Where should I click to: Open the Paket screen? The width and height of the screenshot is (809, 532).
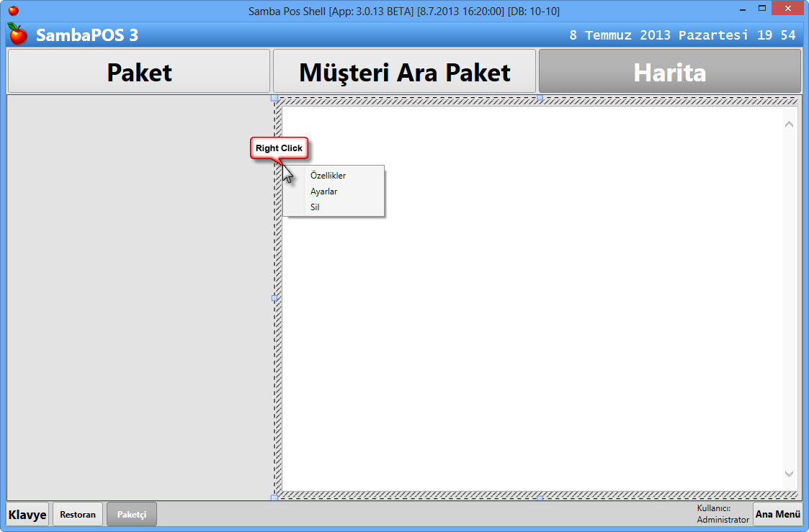[x=139, y=72]
